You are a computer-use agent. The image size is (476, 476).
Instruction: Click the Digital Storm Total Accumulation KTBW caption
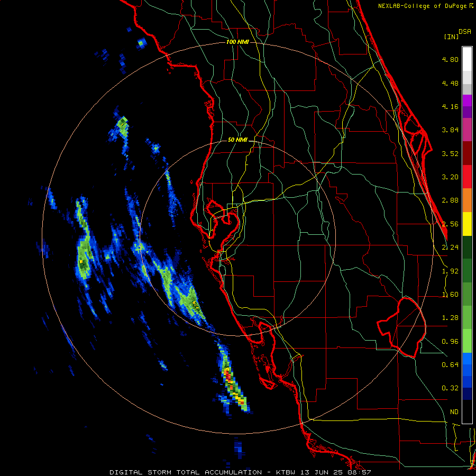240,472
